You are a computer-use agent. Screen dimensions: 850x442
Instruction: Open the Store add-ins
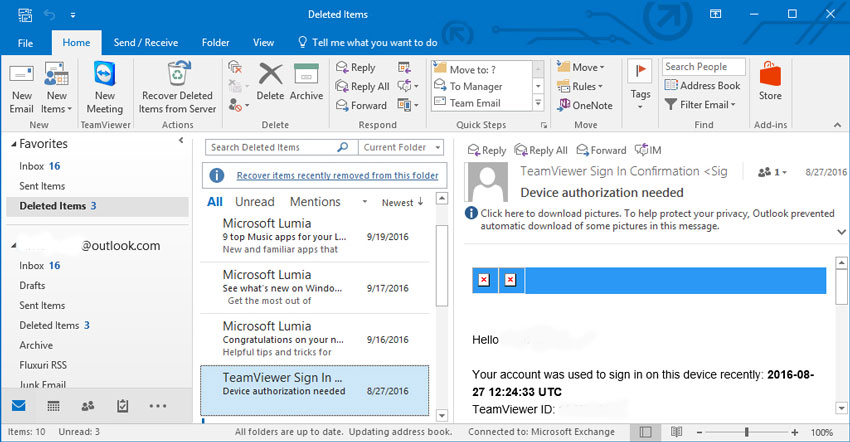tap(770, 81)
